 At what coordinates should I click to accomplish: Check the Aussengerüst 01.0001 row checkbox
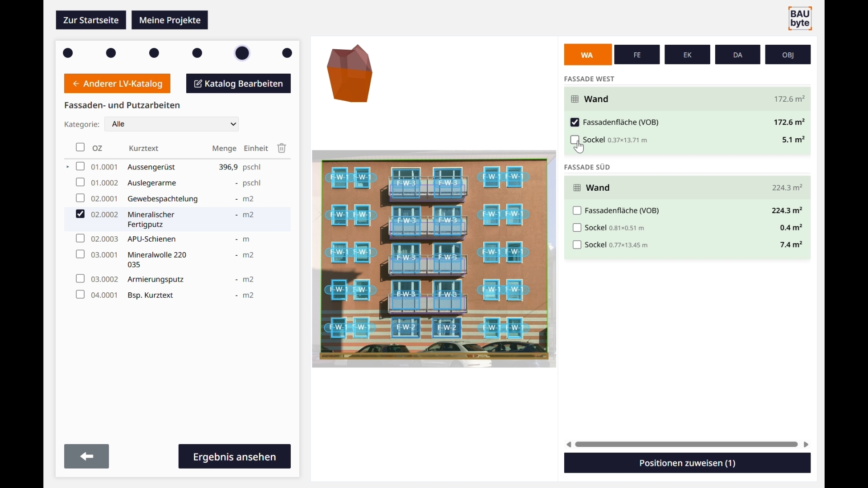pos(80,167)
